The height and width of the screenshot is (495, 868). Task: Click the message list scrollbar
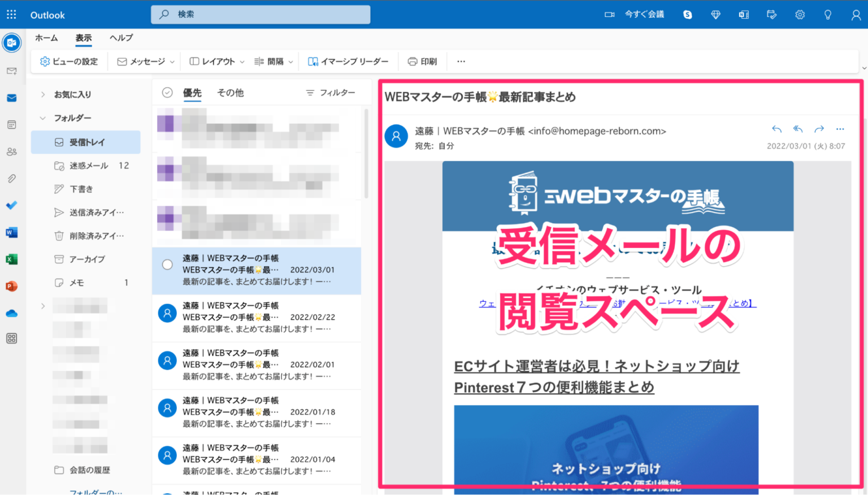(366, 154)
